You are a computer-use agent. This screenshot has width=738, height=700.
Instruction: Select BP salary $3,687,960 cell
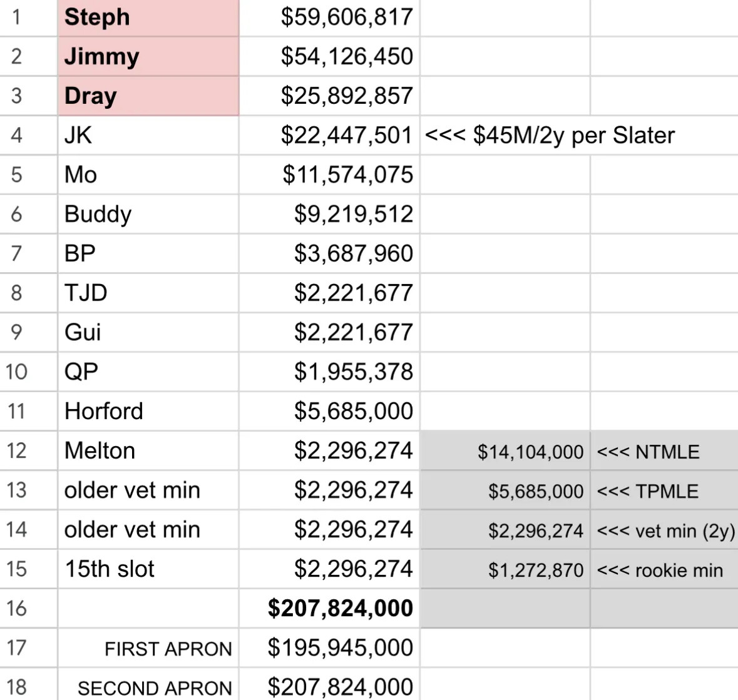coord(329,253)
